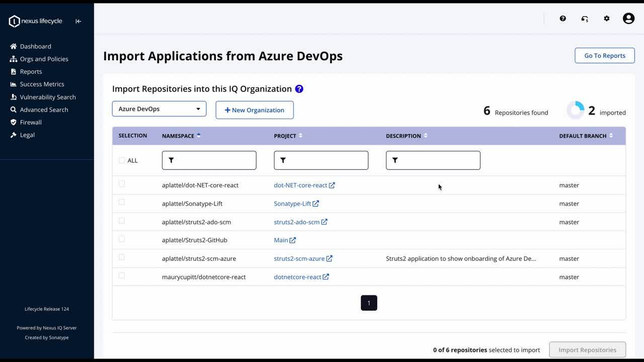Click the Dashboard home icon
The height and width of the screenshot is (362, 644).
[14, 46]
